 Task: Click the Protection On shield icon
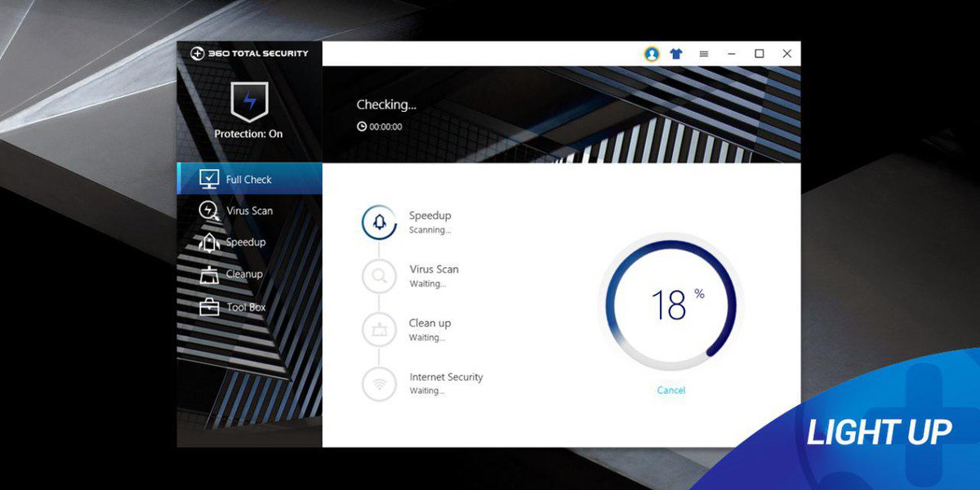coord(250,102)
